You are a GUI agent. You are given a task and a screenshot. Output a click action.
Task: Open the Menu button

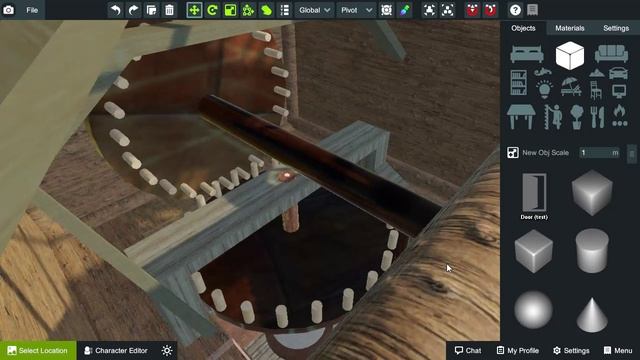click(x=618, y=351)
